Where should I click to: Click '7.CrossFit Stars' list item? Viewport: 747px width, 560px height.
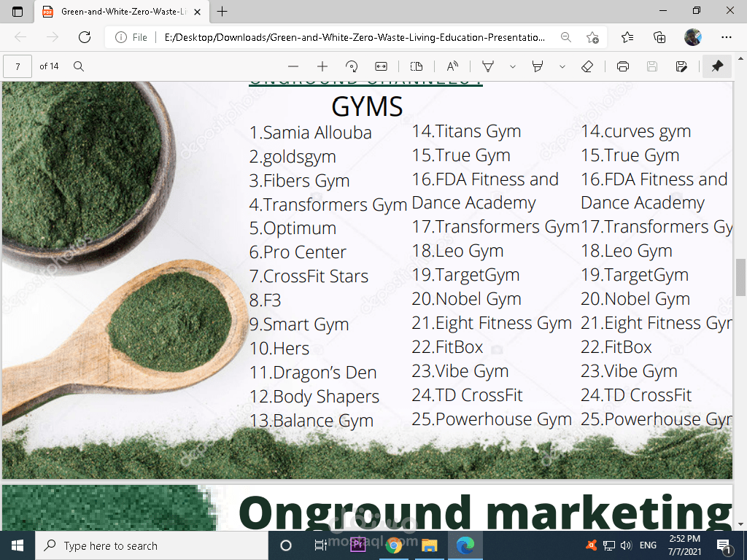309,276
